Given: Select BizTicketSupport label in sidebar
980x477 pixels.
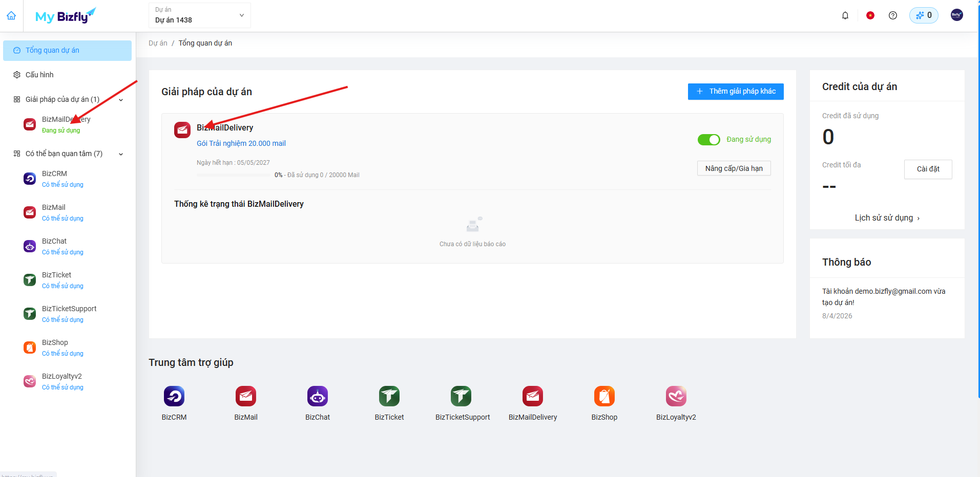Looking at the screenshot, I should [69, 309].
